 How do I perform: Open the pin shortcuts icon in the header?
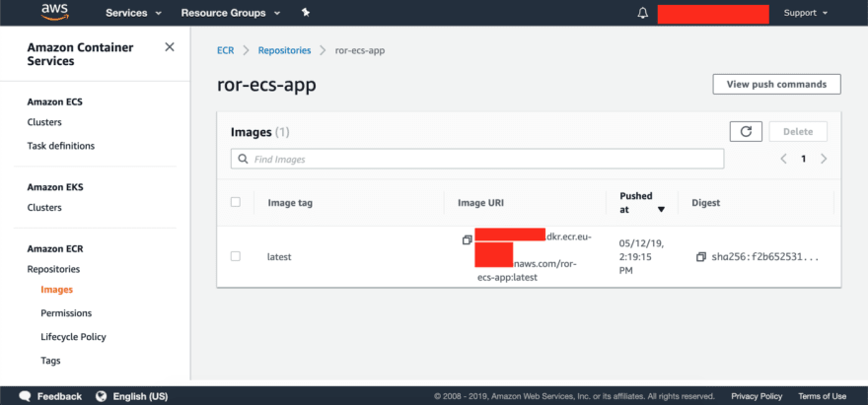point(306,13)
